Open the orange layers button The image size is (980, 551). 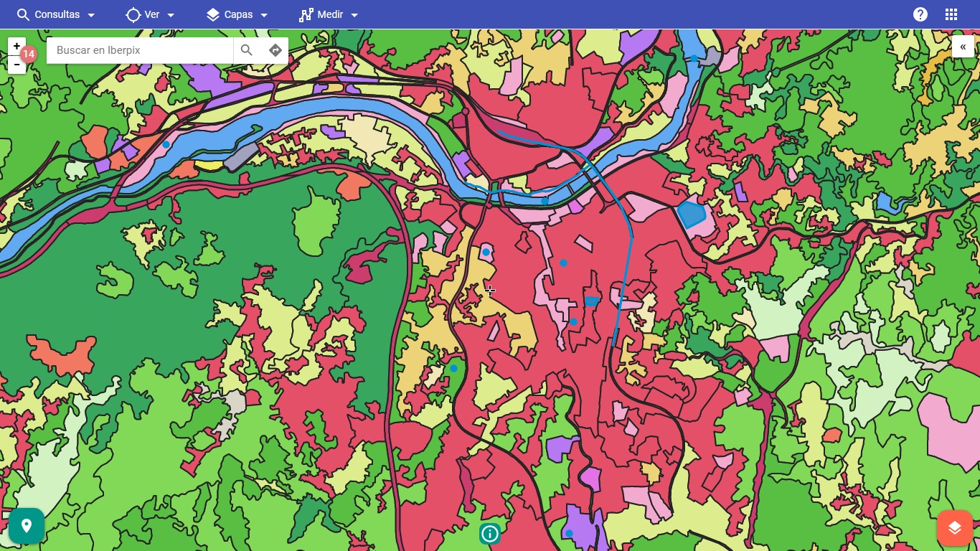(954, 528)
